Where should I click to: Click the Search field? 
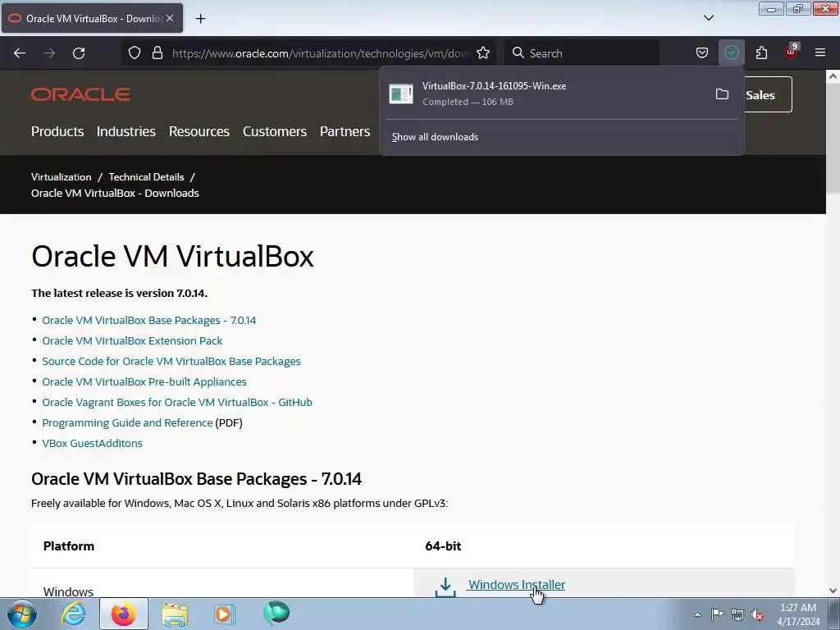click(x=582, y=53)
